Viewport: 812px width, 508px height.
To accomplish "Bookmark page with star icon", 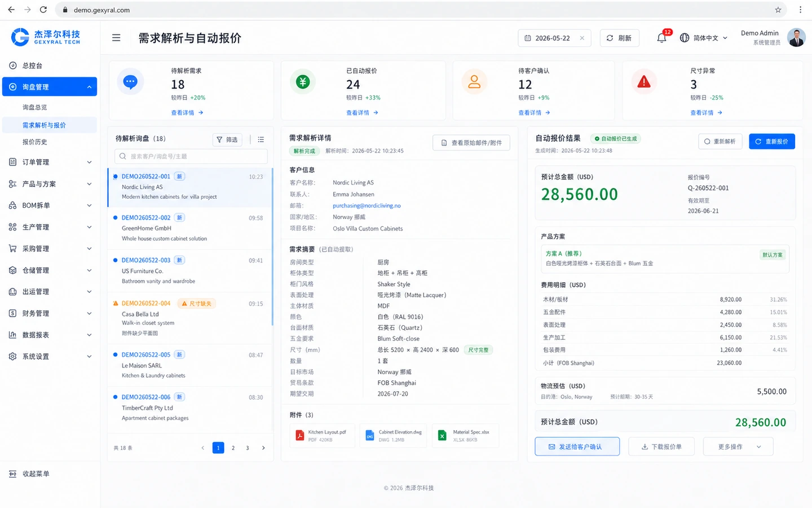I will pyautogui.click(x=778, y=10).
